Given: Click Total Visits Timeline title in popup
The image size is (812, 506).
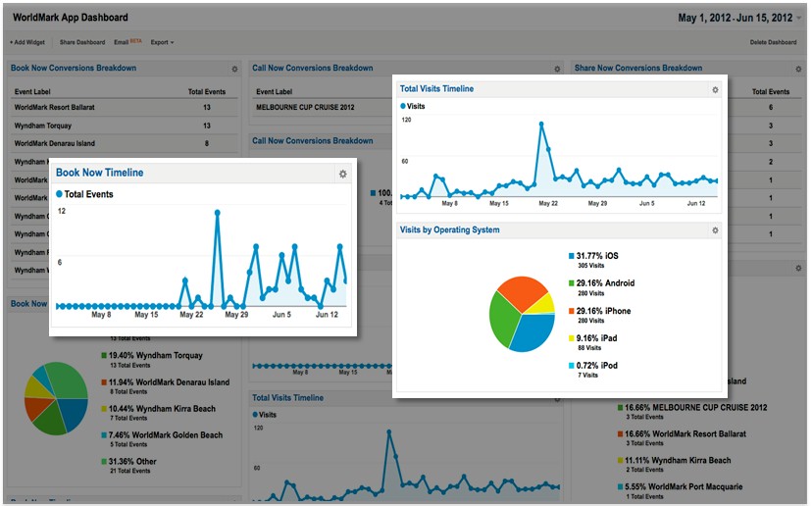Looking at the screenshot, I should click(x=436, y=89).
